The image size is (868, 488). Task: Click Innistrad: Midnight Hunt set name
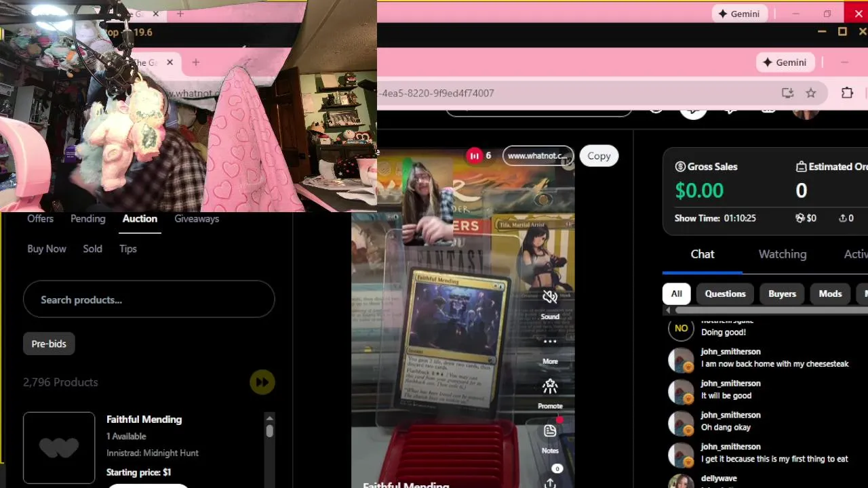click(x=153, y=453)
